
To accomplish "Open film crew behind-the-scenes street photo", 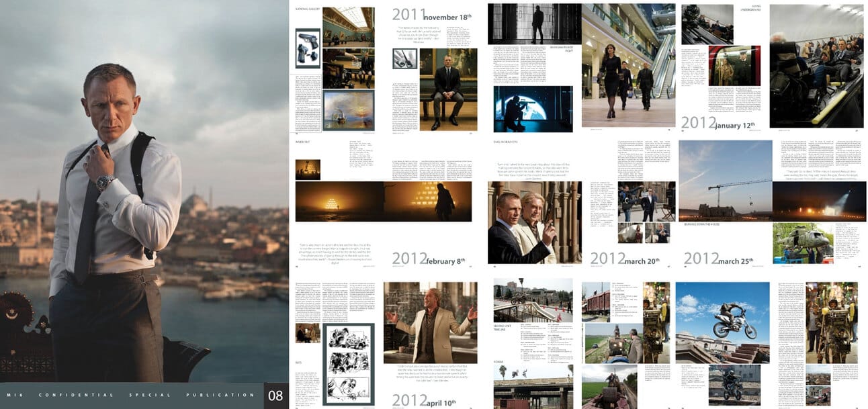I will pyautogui.click(x=646, y=201).
